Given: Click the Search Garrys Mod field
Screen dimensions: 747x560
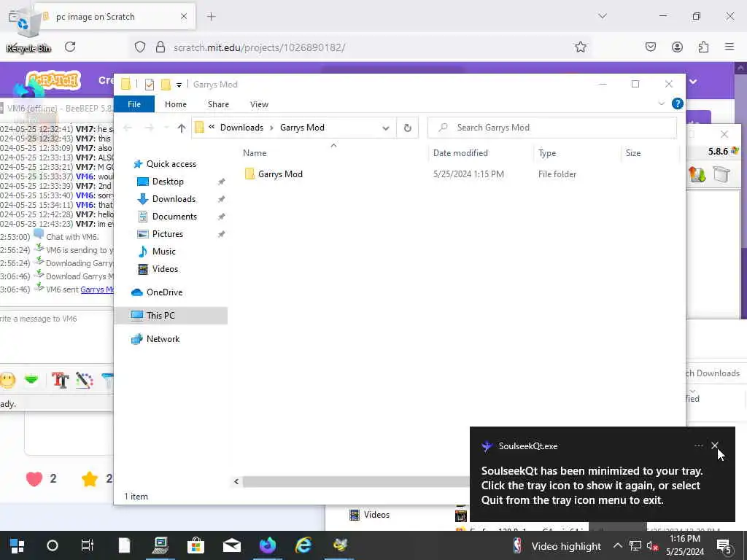Looking at the screenshot, I should (x=551, y=128).
